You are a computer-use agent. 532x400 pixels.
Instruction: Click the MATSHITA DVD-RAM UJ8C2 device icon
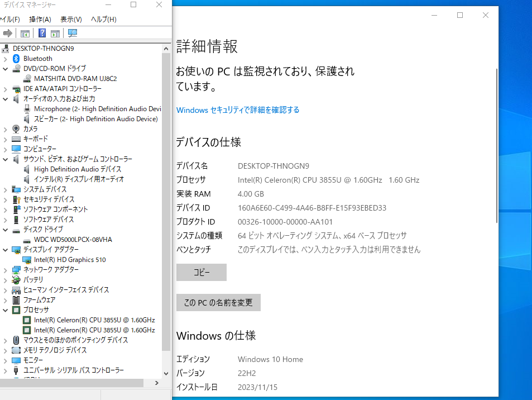pos(27,79)
